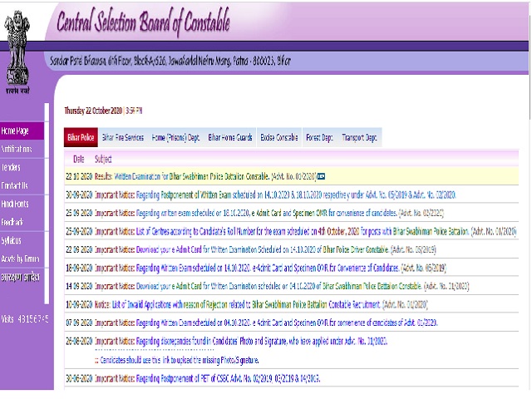Switch to Transport Dept. tab

[359, 137]
